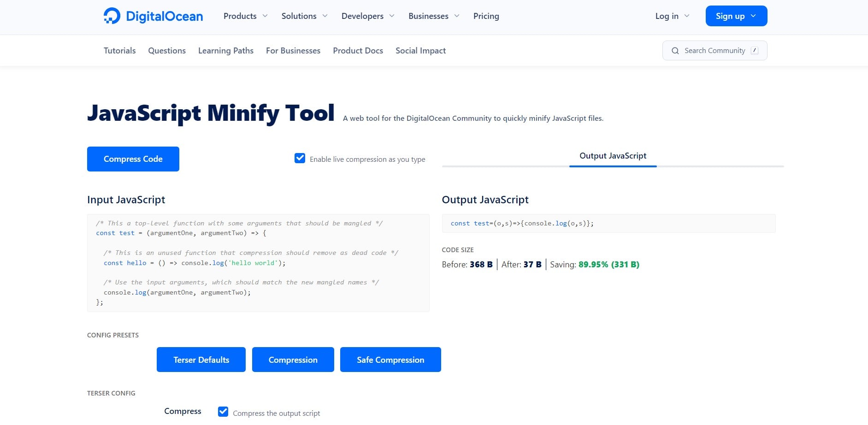Screen dimensions: 868x425
Task: Click inside the Search Community field
Action: point(715,50)
